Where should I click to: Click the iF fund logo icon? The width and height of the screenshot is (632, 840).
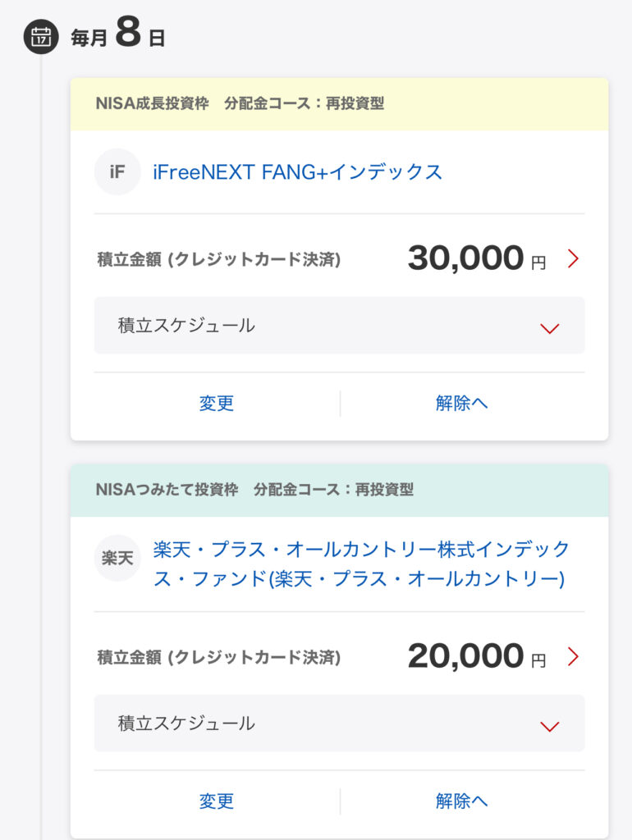[x=117, y=171]
